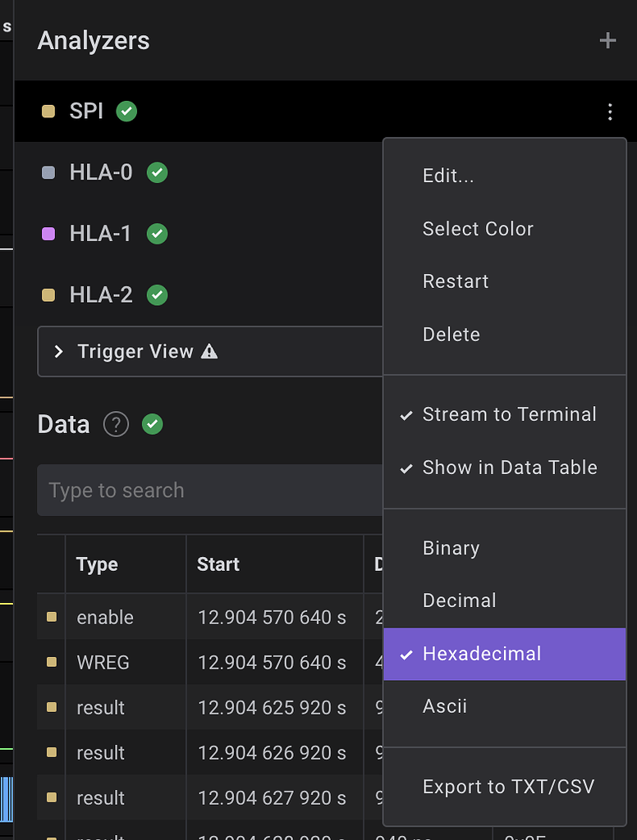The width and height of the screenshot is (637, 840).
Task: Click the HLA-2 analyzer checkmark badge
Action: pyautogui.click(x=157, y=294)
